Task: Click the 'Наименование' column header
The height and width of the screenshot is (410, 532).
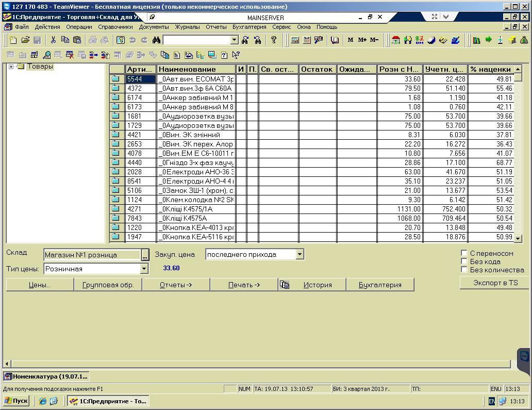Action: 196,69
